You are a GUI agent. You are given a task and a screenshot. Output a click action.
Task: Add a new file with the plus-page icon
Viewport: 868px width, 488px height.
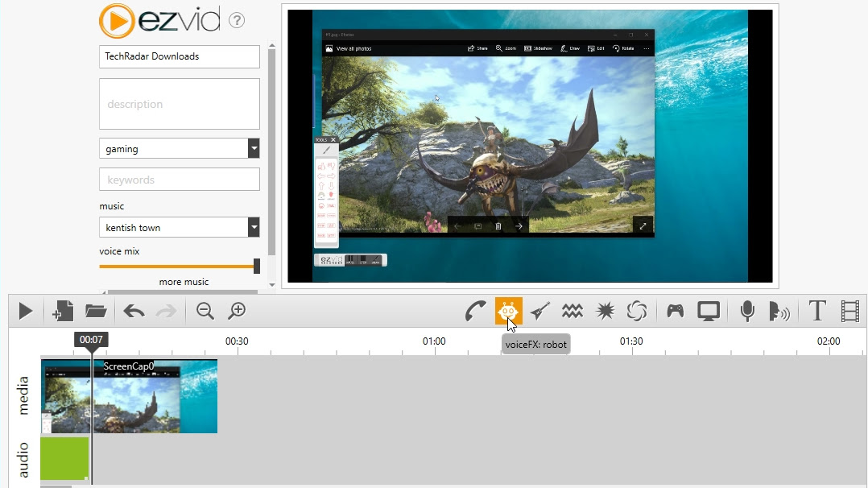pyautogui.click(x=63, y=311)
